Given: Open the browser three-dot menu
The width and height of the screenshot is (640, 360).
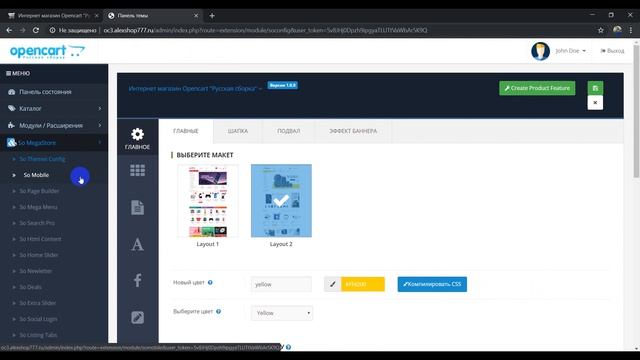Looking at the screenshot, I should (x=631, y=30).
